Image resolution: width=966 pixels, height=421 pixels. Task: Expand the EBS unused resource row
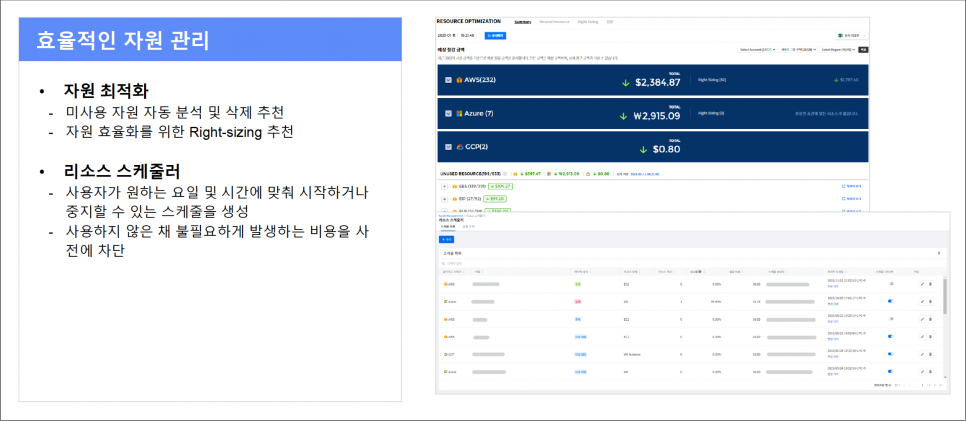tap(445, 186)
